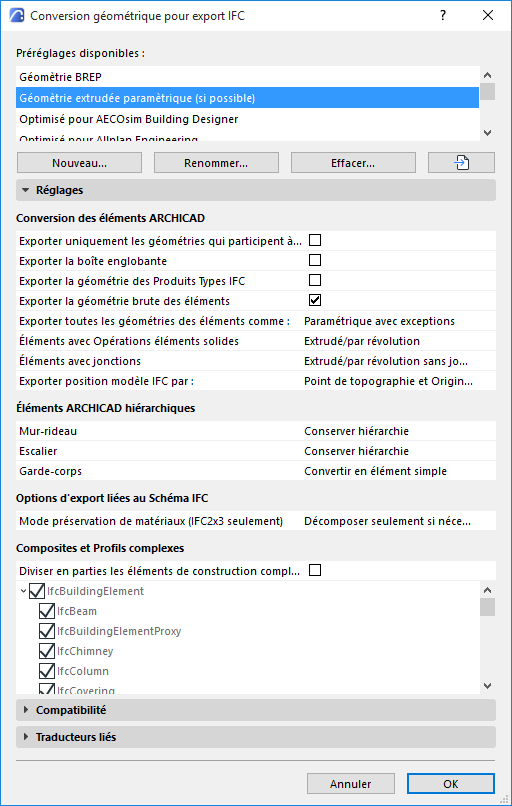Open Décomposer seulement si nécessaire dropdown
This screenshot has height=806, width=512.
coord(398,521)
